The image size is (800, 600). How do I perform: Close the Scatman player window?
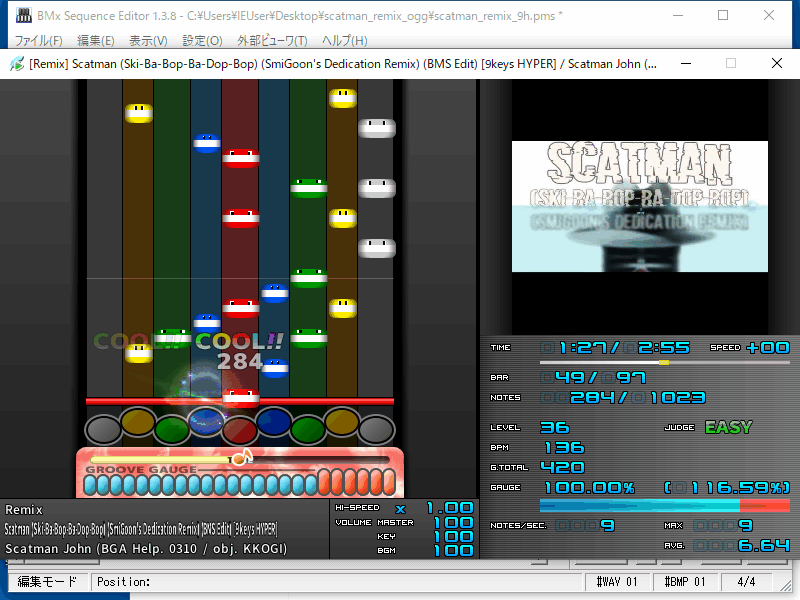point(776,63)
